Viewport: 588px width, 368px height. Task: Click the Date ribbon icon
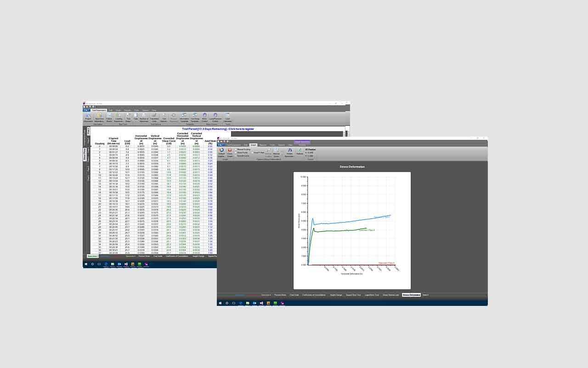136,117
